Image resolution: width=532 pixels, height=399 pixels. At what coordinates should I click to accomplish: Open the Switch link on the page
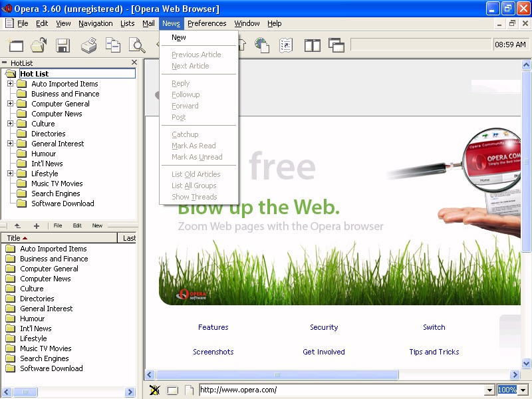[434, 327]
